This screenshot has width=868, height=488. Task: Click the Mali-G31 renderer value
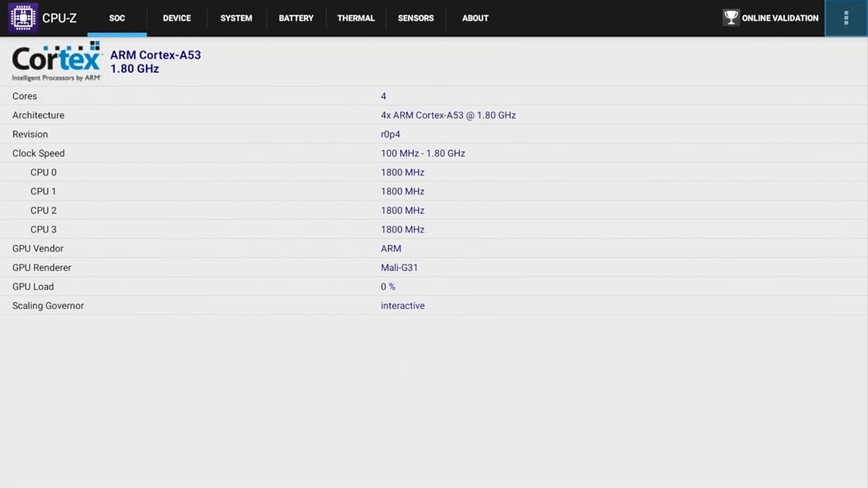coord(399,267)
